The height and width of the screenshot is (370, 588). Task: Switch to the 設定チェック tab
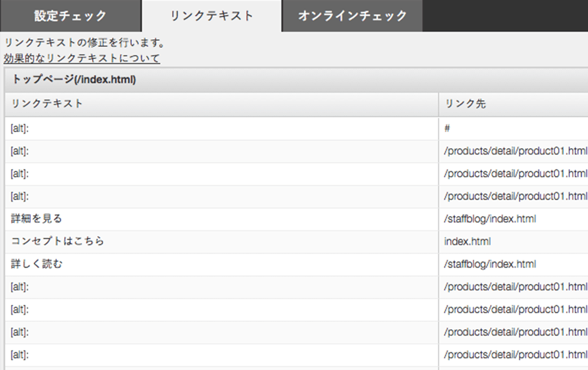tap(70, 16)
